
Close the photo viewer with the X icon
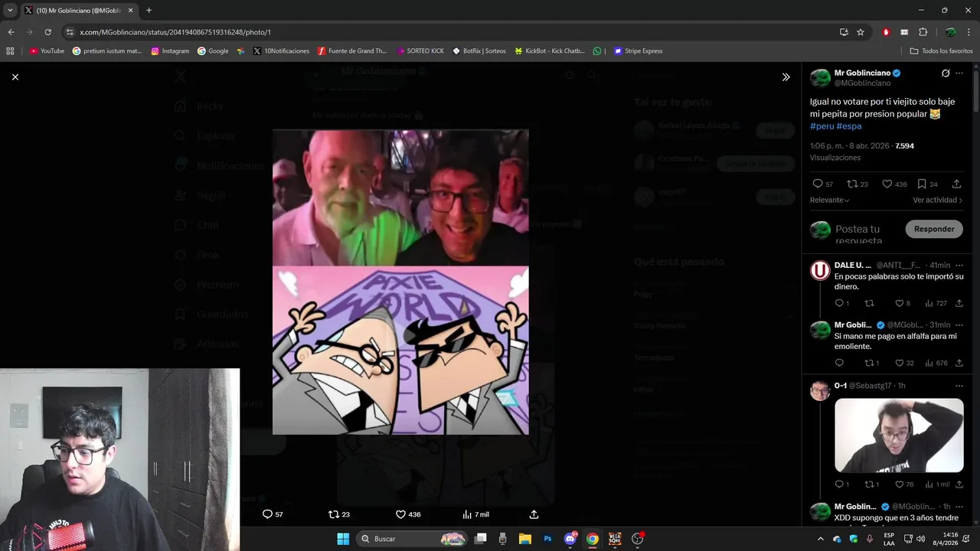click(15, 77)
